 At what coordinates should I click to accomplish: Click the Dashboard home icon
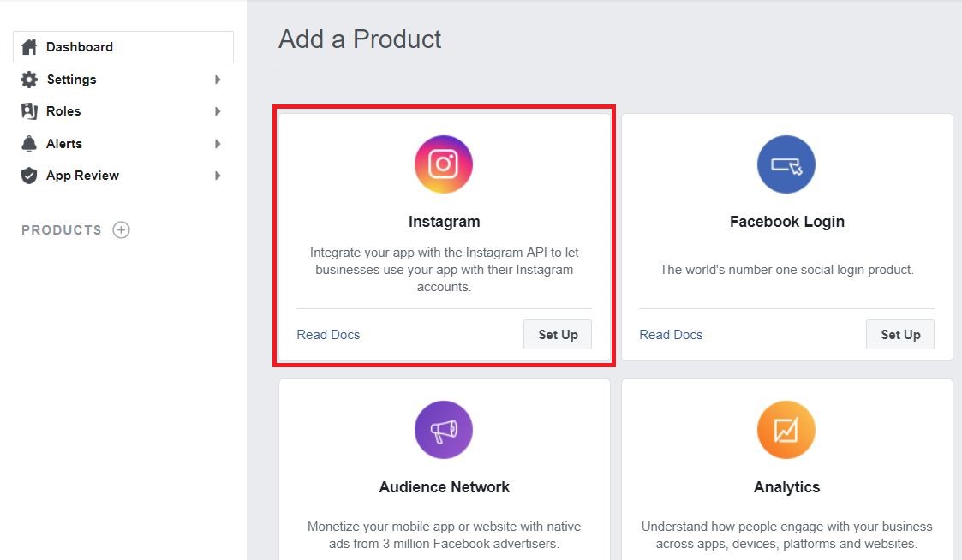30,46
